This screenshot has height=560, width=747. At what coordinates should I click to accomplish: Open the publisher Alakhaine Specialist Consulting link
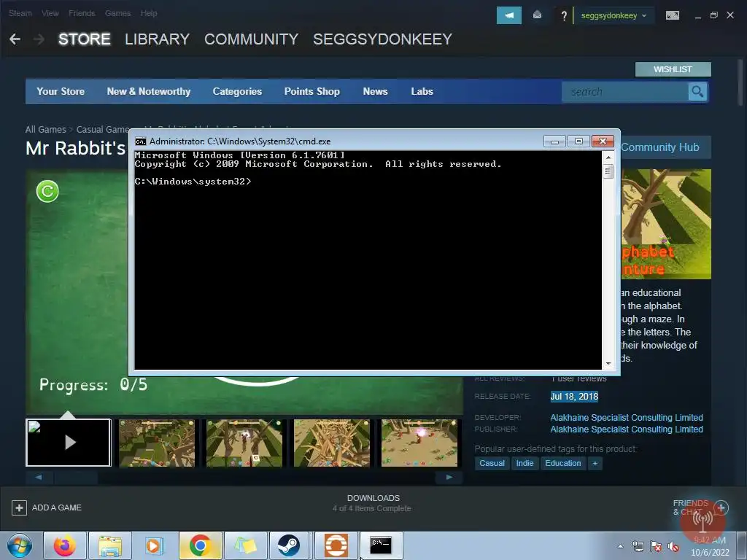coord(627,429)
